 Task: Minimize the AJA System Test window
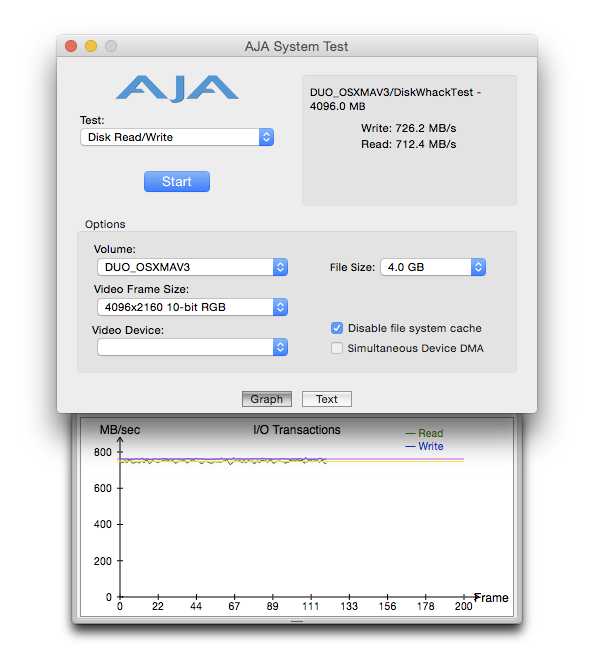coord(91,46)
